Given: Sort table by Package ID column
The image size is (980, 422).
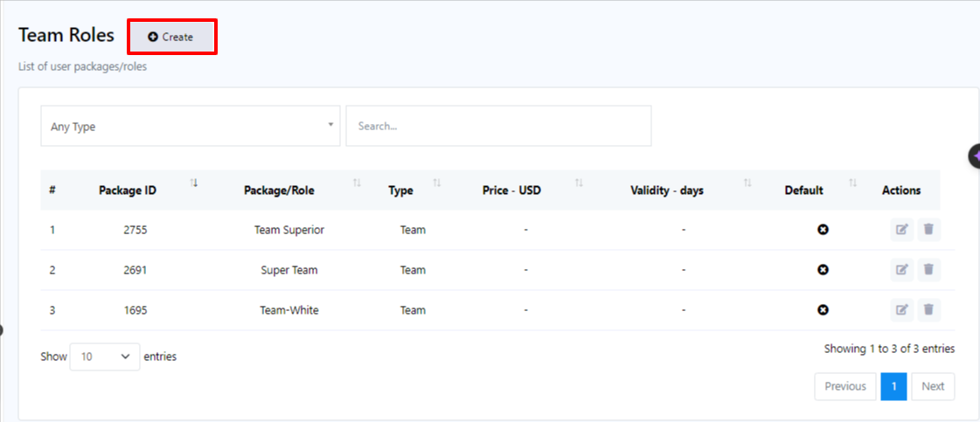Looking at the screenshot, I should tap(128, 190).
